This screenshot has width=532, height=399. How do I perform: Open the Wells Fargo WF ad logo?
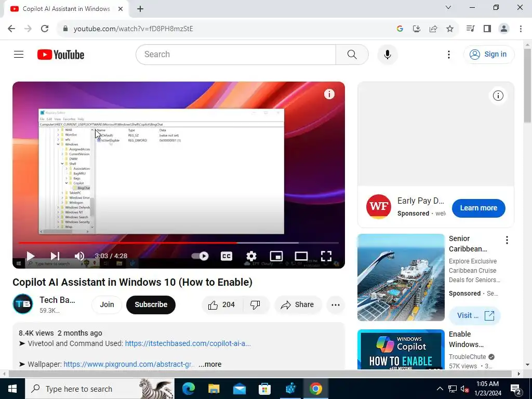click(x=378, y=207)
